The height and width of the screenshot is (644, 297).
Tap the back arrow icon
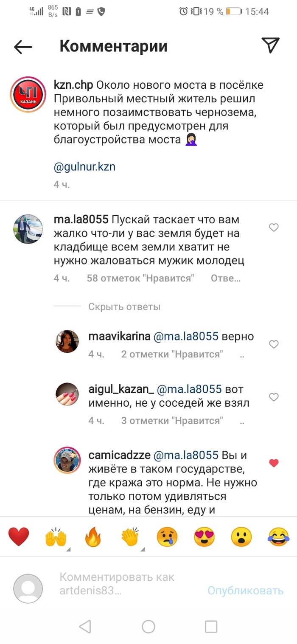23,47
